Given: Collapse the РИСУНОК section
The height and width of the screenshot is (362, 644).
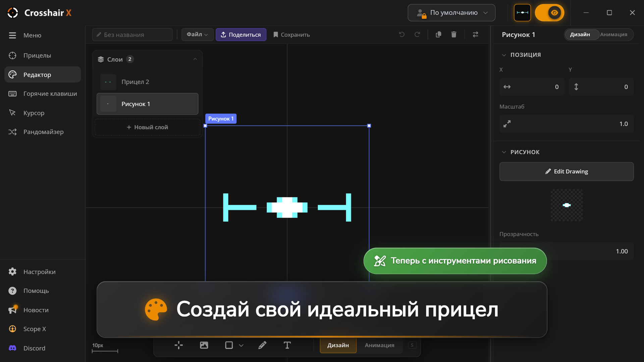Looking at the screenshot, I should (x=503, y=152).
